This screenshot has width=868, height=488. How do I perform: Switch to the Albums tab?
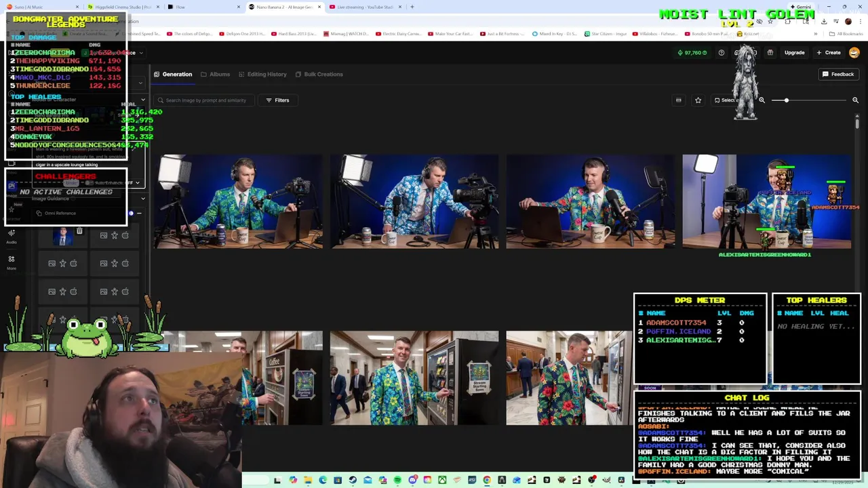pos(216,75)
